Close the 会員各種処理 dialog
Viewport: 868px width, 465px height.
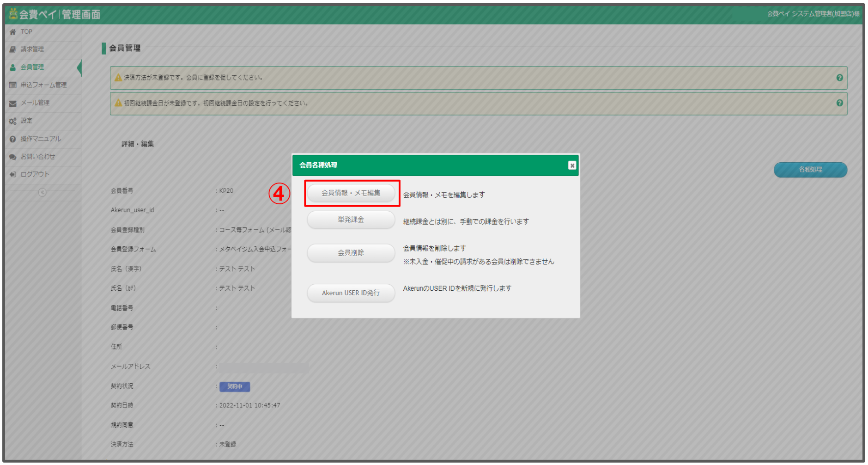point(572,165)
